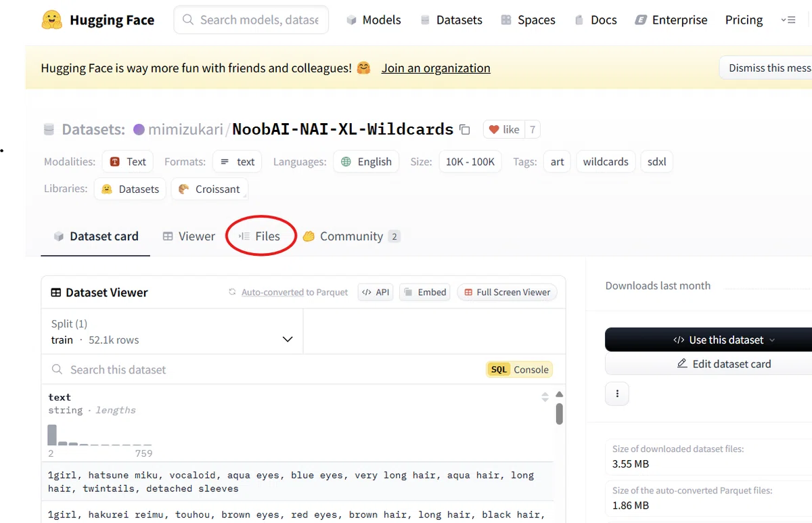Expand the Split train dropdown
Screen dimensions: 812x523
(172, 332)
